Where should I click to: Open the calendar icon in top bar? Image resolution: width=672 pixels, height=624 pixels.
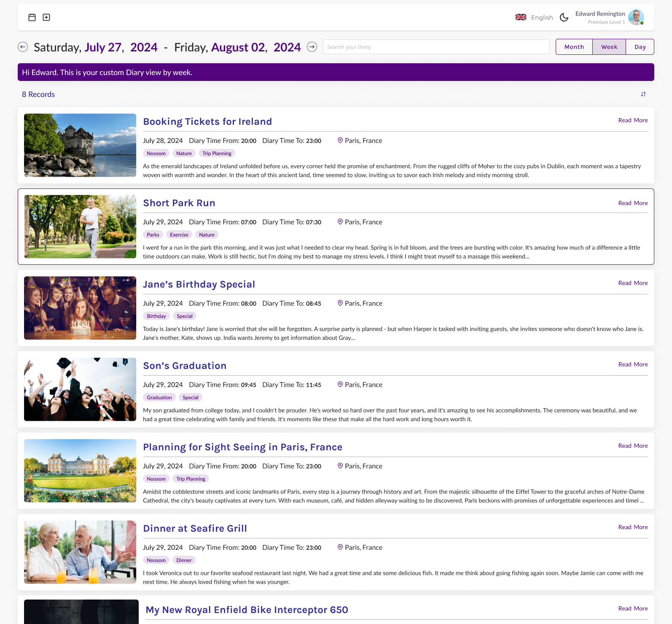click(32, 17)
